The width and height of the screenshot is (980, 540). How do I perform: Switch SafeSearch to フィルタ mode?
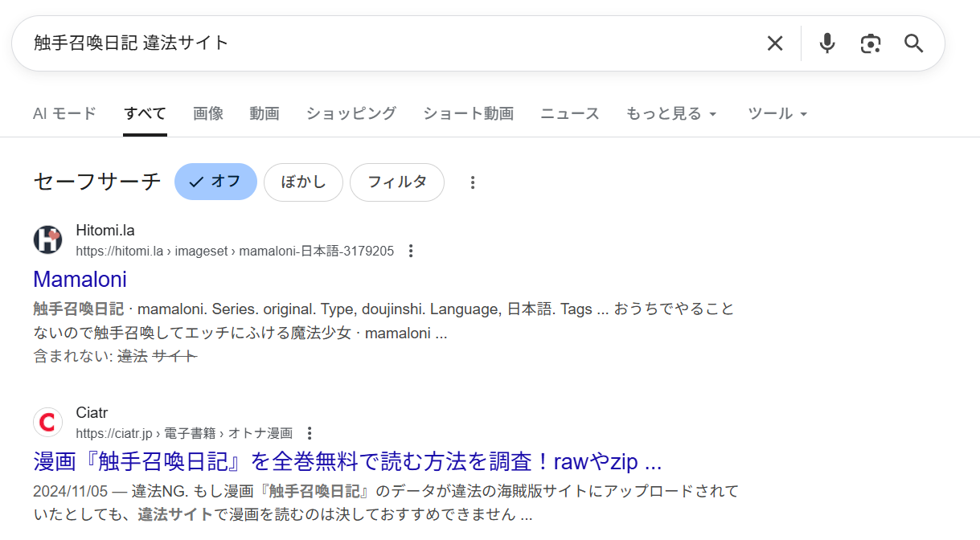point(397,182)
